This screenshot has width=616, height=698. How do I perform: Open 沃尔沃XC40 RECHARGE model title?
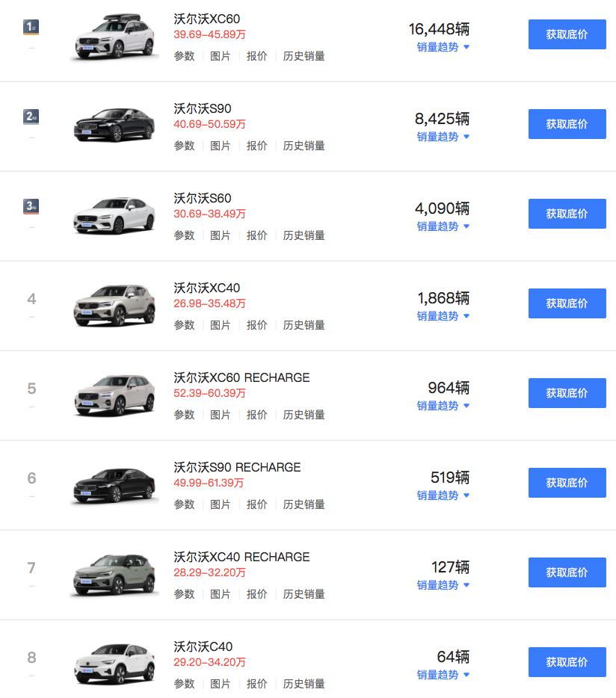click(241, 557)
